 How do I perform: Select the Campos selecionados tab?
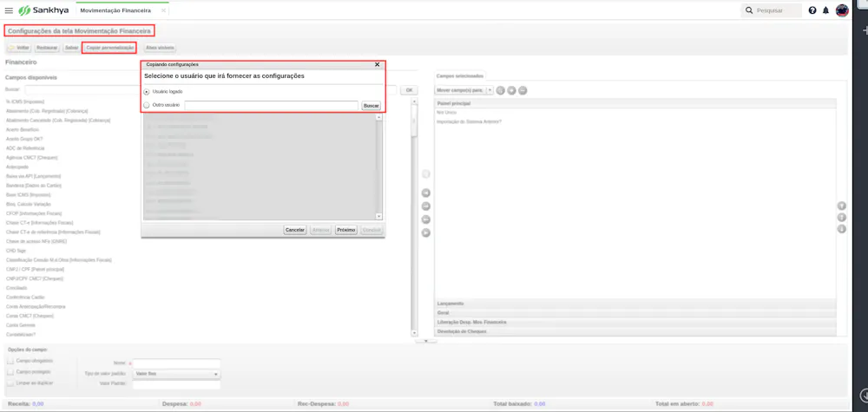pos(459,75)
